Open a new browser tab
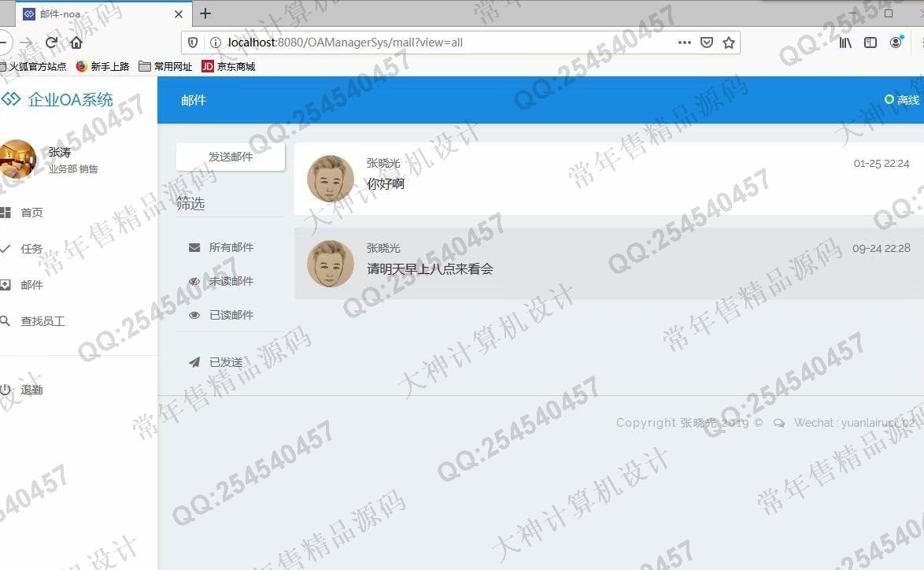Image resolution: width=924 pixels, height=570 pixels. click(205, 13)
